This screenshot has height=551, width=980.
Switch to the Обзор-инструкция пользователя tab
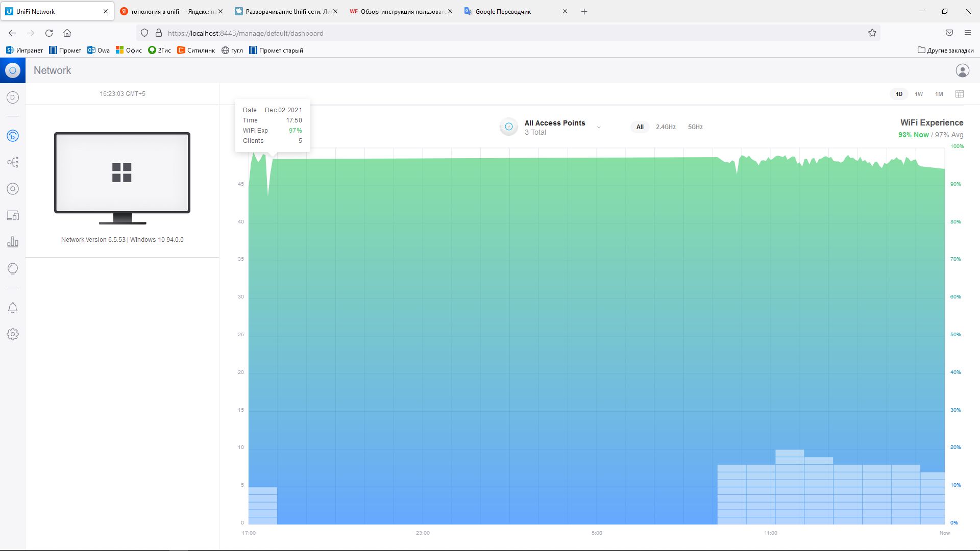click(401, 11)
